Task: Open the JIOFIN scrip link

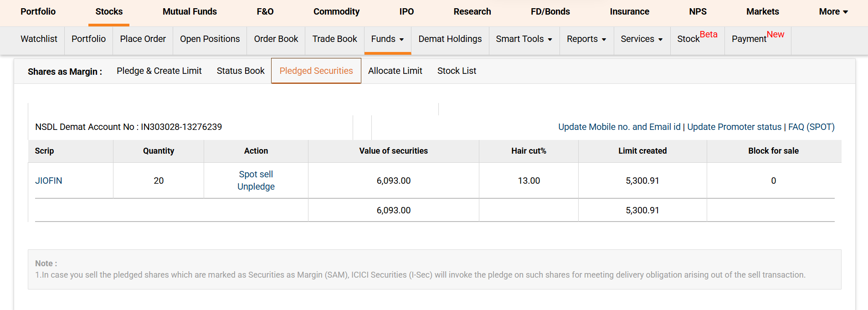Action: coord(49,181)
